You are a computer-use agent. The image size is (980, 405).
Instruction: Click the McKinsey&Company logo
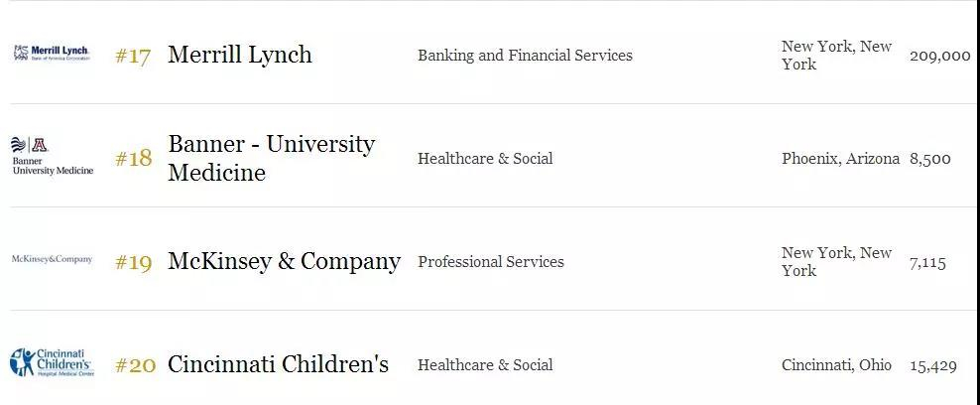click(52, 259)
